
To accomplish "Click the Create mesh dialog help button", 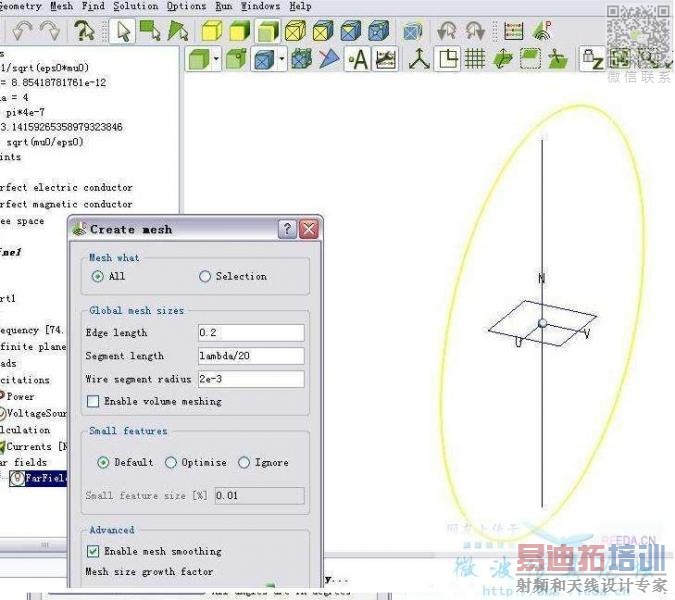I will click(x=288, y=229).
